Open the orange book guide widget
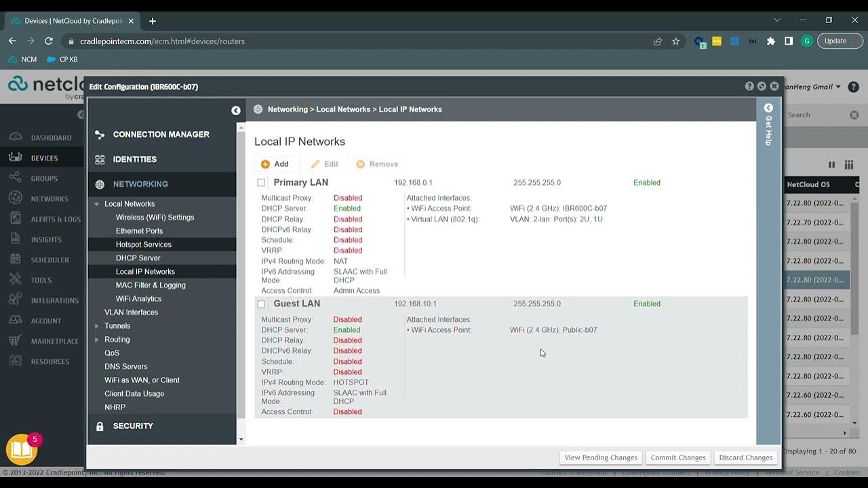This screenshot has width=868, height=488. [21, 449]
